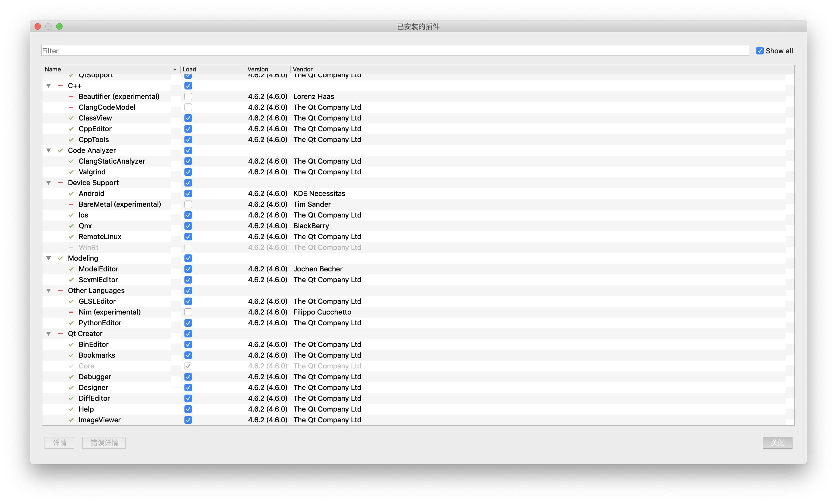Collapse the Modeling group
This screenshot has height=504, width=837.
tap(49, 258)
